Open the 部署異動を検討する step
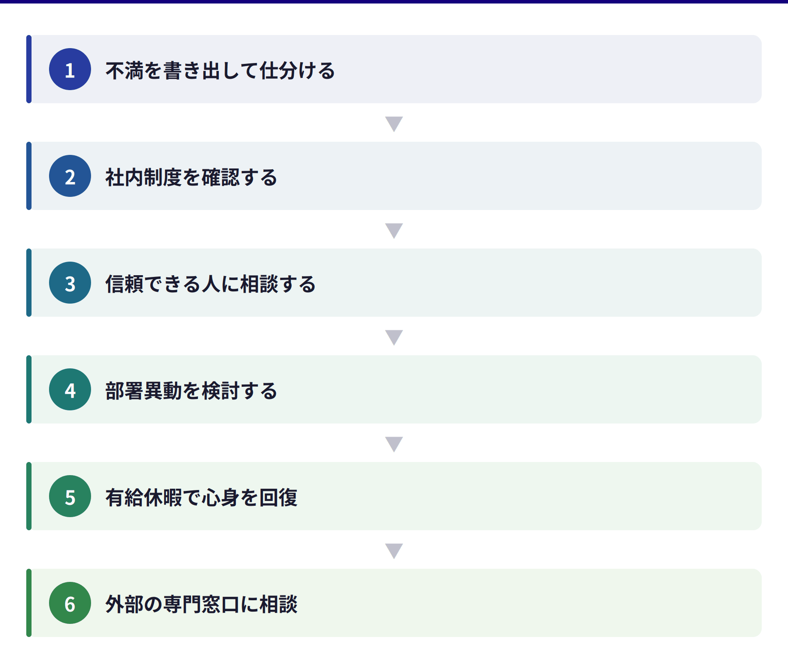The height and width of the screenshot is (672, 788). click(x=191, y=391)
